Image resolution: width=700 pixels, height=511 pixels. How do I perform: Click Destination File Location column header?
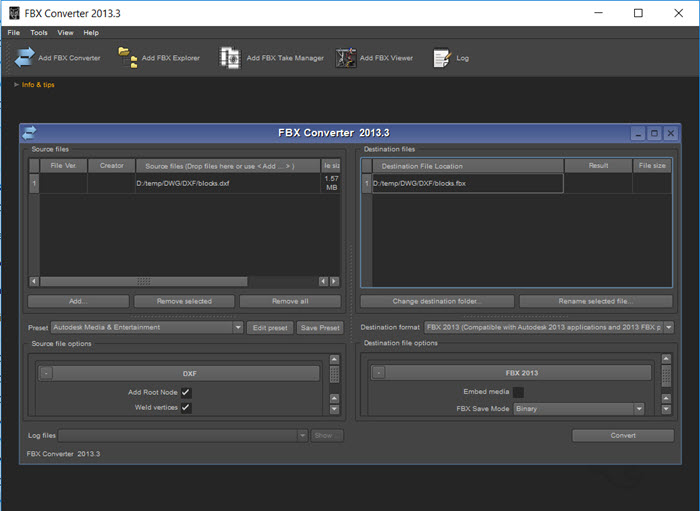pyautogui.click(x=468, y=166)
